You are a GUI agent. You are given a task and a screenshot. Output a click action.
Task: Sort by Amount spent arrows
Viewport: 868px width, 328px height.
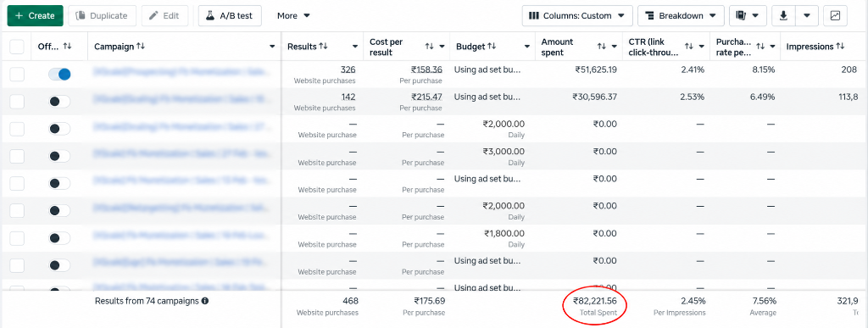pos(601,47)
